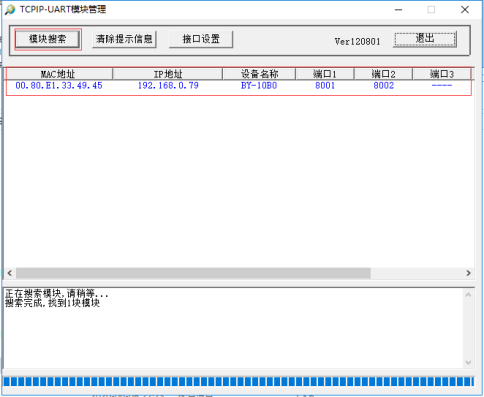This screenshot has height=397, width=484.
Task: Click the 端口3 column header
Action: pos(442,74)
